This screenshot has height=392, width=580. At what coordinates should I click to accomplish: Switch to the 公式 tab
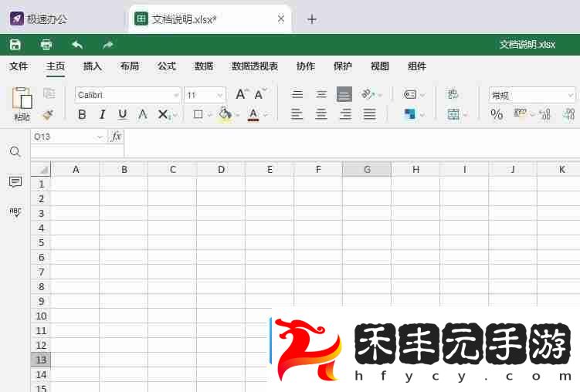click(x=167, y=66)
